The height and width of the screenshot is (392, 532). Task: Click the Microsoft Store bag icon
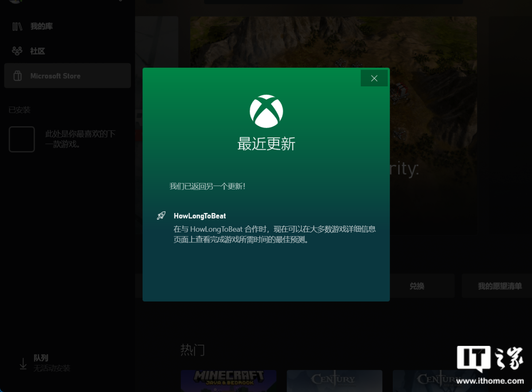tap(17, 76)
